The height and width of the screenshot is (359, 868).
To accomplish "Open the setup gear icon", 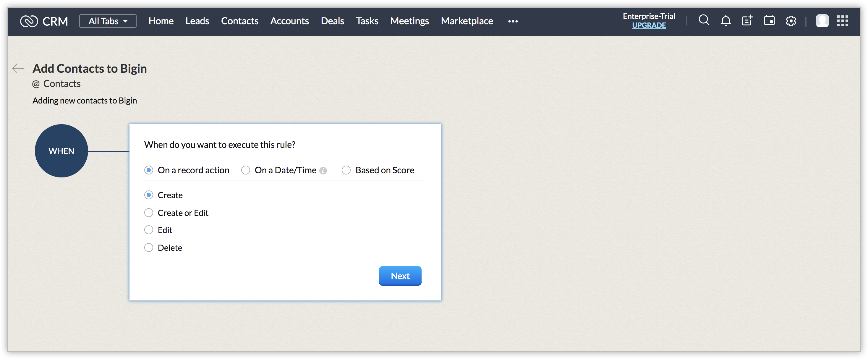I will pyautogui.click(x=791, y=21).
